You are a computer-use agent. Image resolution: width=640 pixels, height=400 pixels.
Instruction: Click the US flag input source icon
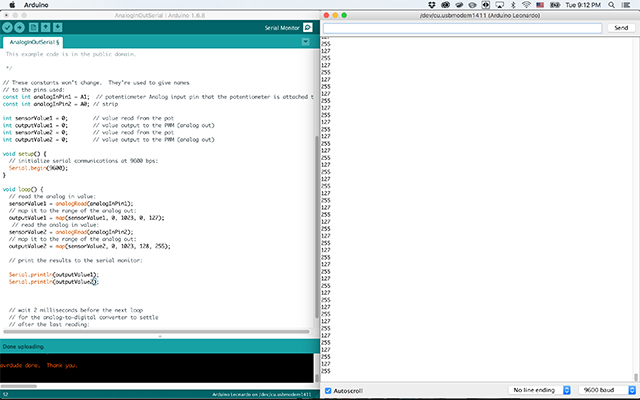[540, 5]
